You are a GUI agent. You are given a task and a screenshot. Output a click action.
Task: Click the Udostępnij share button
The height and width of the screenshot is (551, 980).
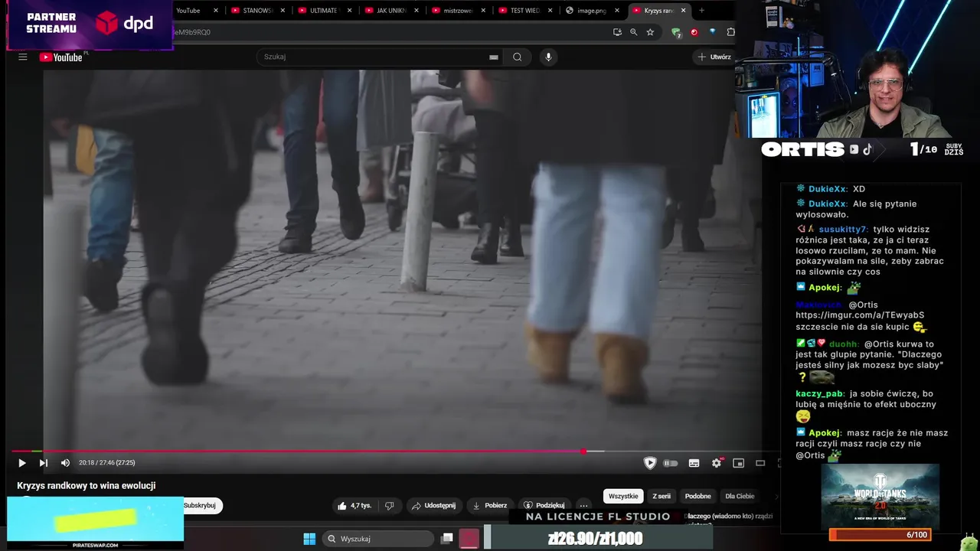pos(433,505)
